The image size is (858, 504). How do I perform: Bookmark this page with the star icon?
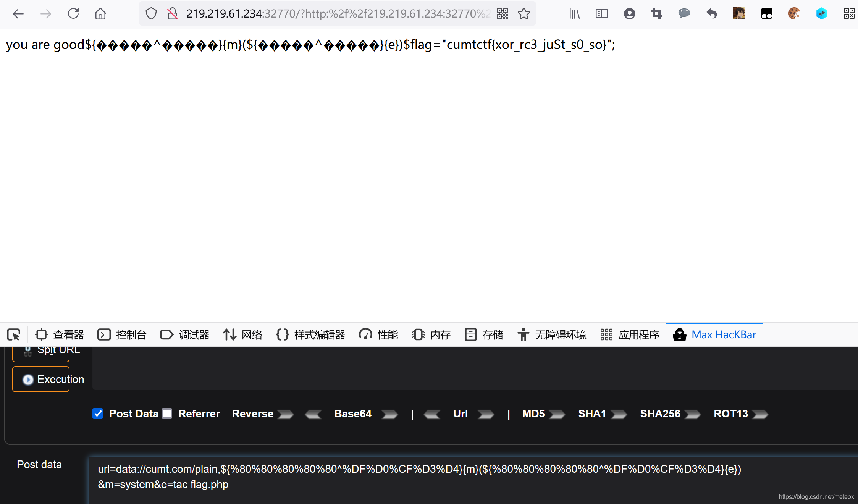coord(524,14)
